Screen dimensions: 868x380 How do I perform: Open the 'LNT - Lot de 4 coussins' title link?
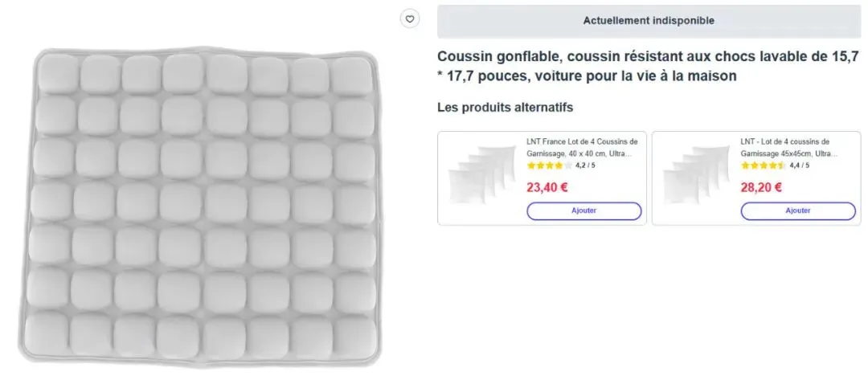click(789, 147)
